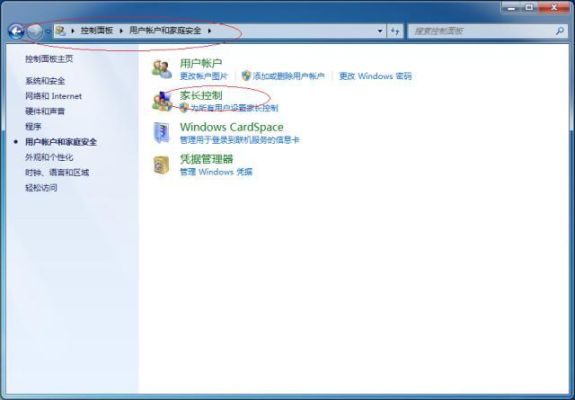
Task: Go back with the blue Back arrow
Action: tap(16, 32)
